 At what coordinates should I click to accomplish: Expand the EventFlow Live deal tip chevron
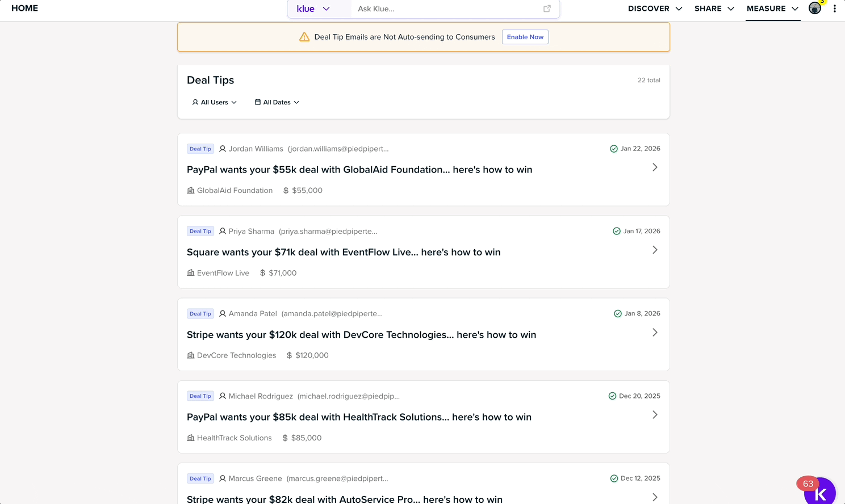pos(655,250)
